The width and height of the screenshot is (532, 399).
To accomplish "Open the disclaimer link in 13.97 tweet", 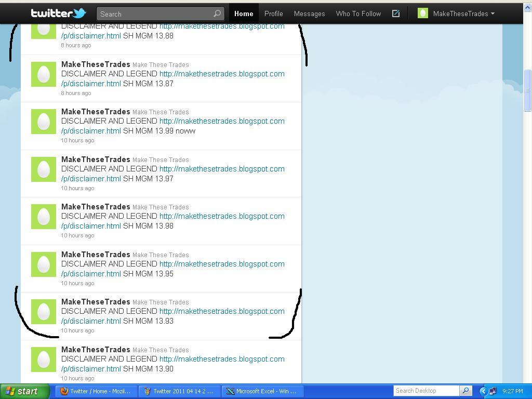I will coord(172,174).
